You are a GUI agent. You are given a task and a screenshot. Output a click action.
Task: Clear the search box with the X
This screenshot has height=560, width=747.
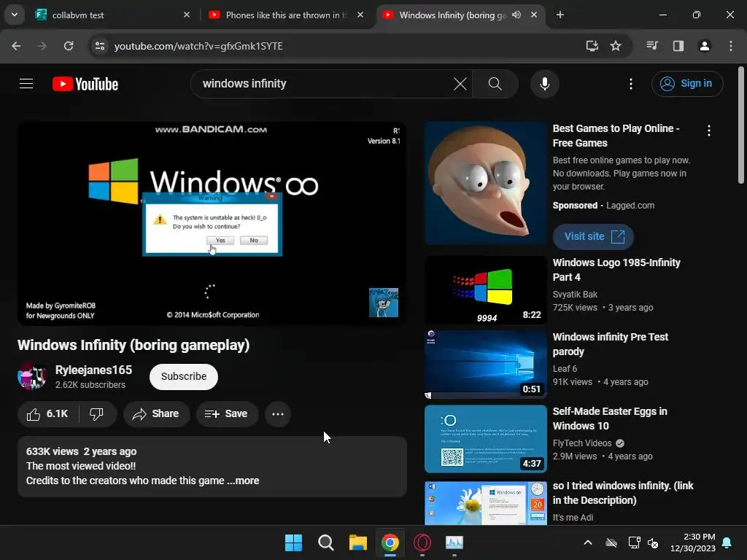(x=460, y=85)
